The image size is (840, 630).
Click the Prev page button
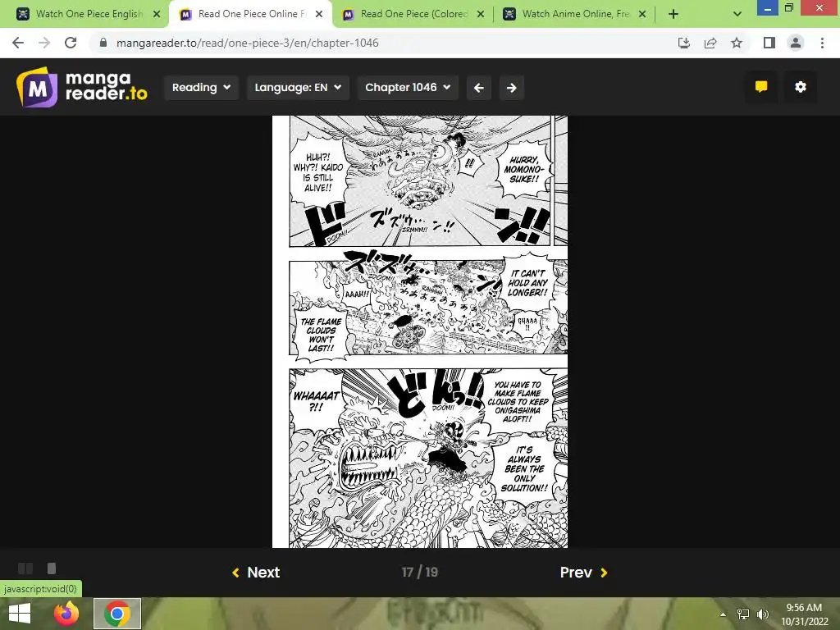[584, 572]
